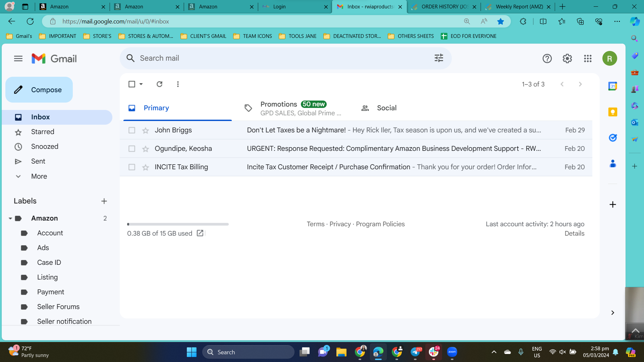The width and height of the screenshot is (644, 362).
Task: Open Zoom from the taskbar
Action: tap(452, 352)
